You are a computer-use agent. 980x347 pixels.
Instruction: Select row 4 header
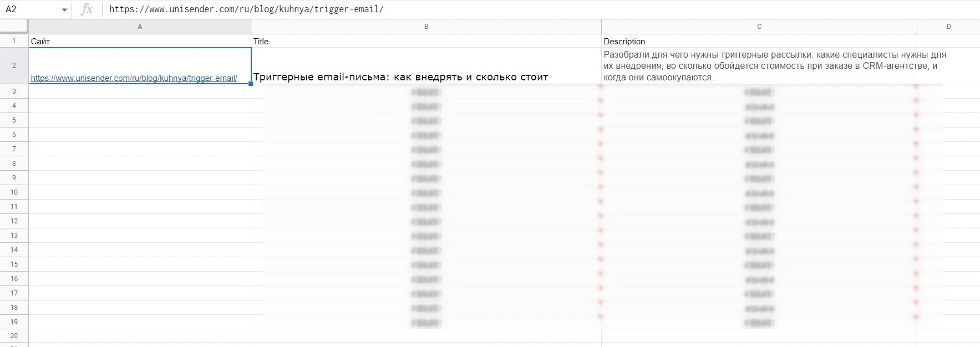pos(14,106)
